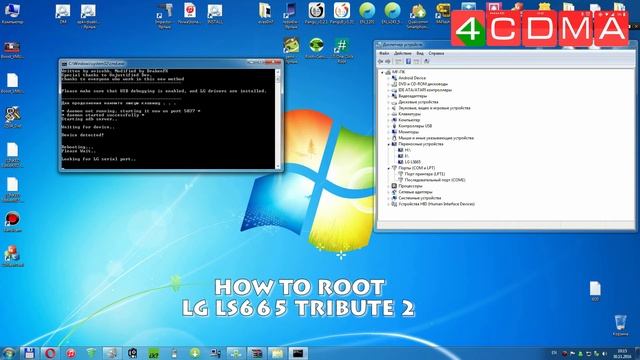Click the Forward arrow in Device Manager toolbar
The height and width of the screenshot is (360, 640).
(x=388, y=61)
